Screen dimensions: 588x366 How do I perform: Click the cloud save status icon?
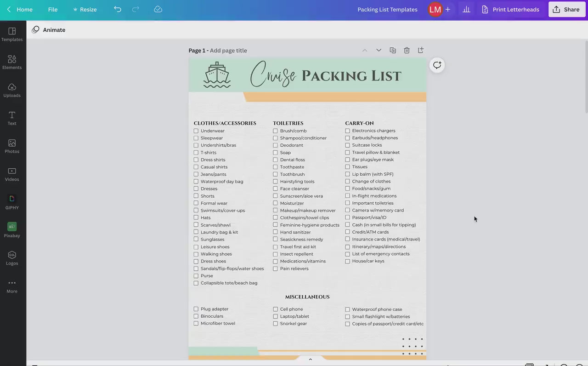pyautogui.click(x=158, y=9)
